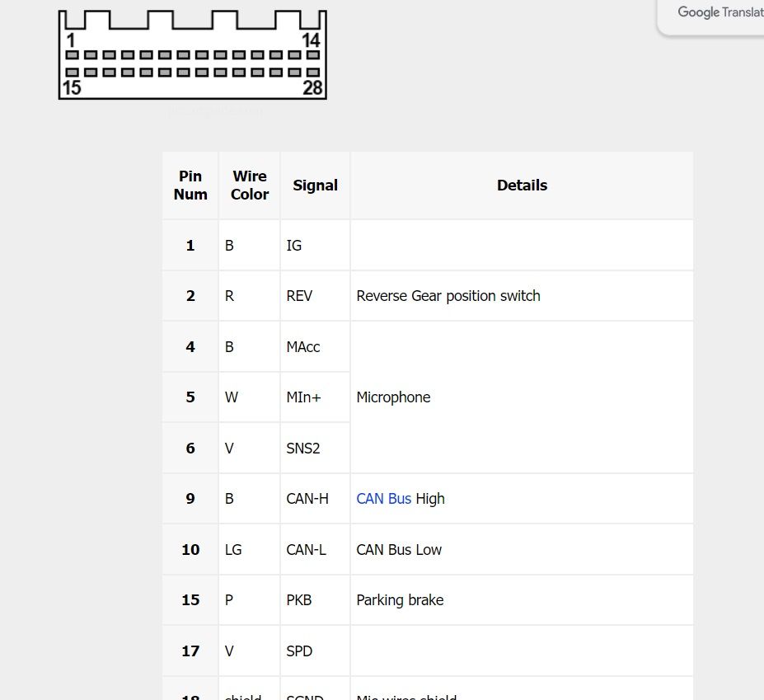This screenshot has width=764, height=700.
Task: Click the CAN Bus hyperlink
Action: [x=383, y=499]
